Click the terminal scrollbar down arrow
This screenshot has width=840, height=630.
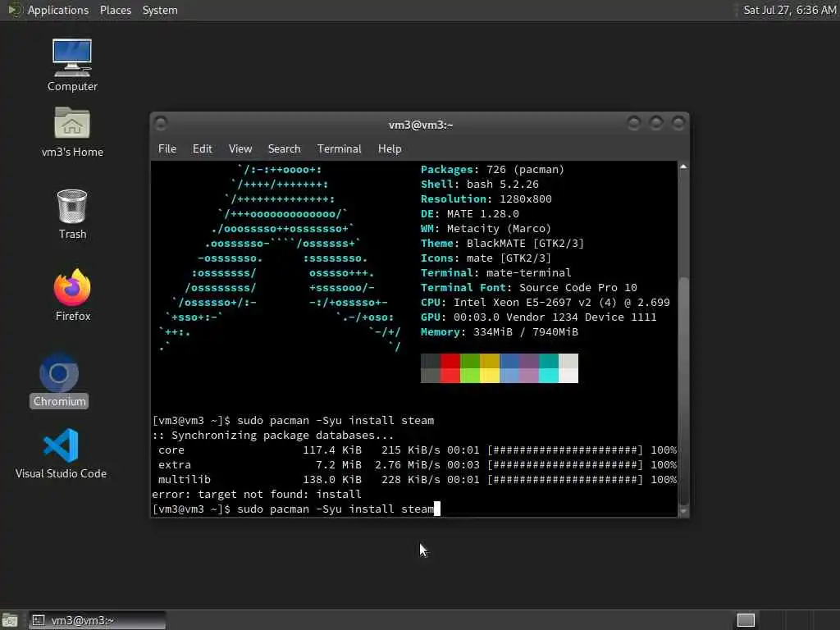(683, 511)
